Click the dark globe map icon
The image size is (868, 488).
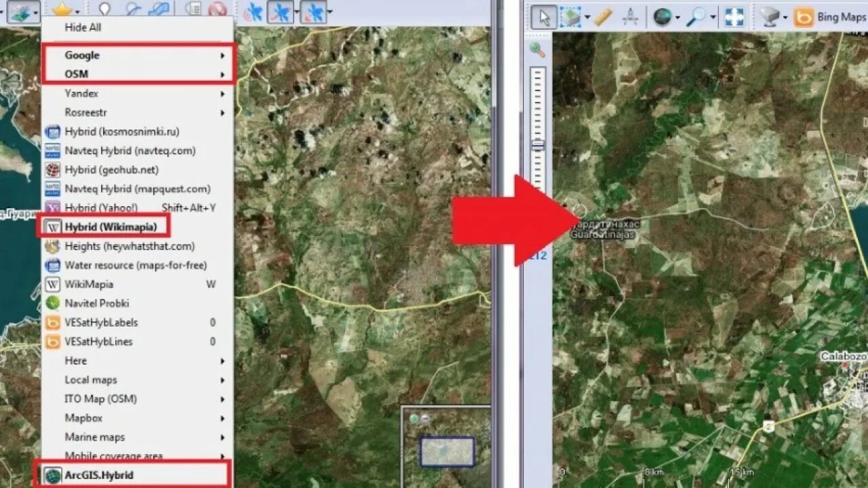[663, 17]
